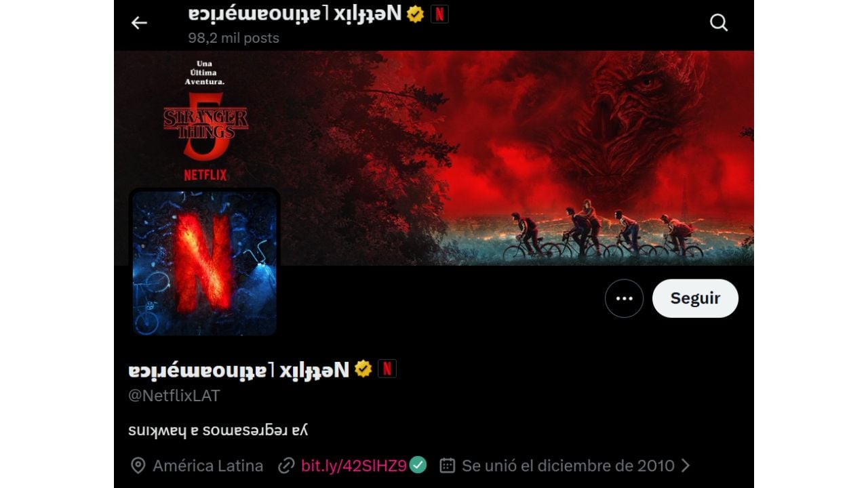
Task: Click the gold verified badge in the header
Action: pyautogui.click(x=416, y=14)
